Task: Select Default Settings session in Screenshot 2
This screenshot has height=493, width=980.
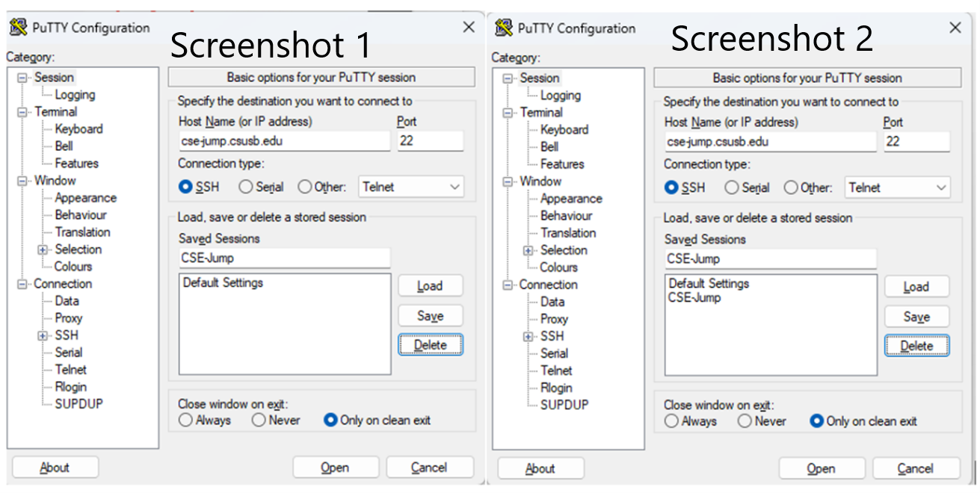Action: (x=709, y=284)
